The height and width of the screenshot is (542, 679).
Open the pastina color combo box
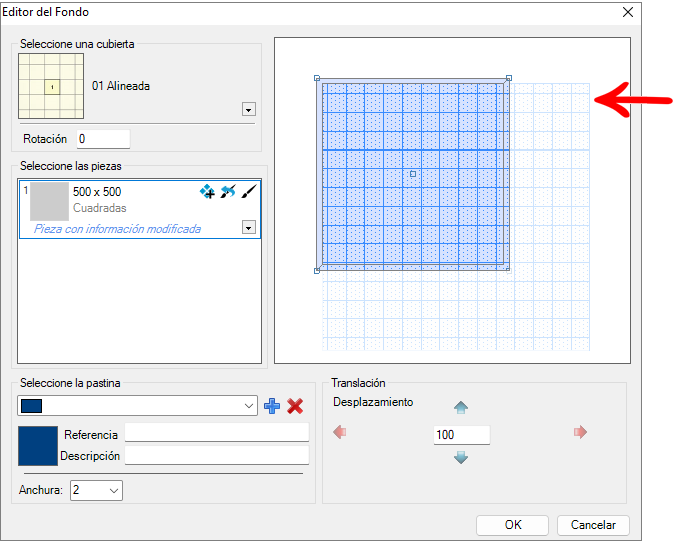(x=137, y=406)
